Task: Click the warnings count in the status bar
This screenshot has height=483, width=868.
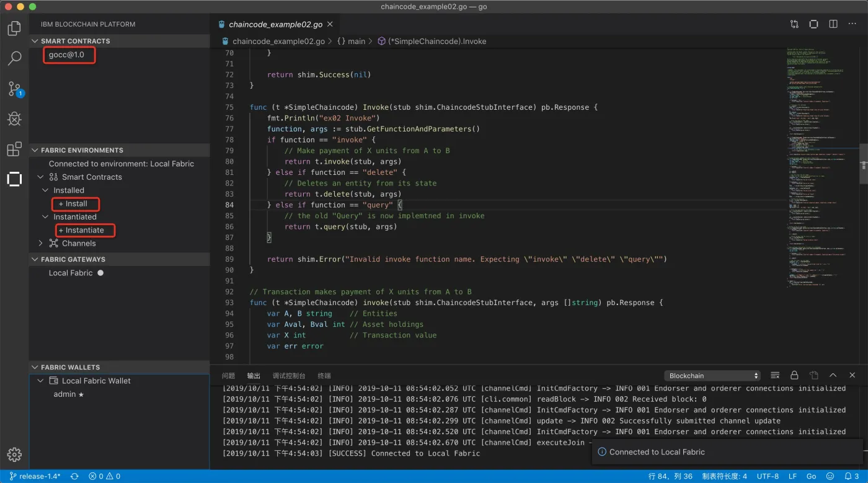Action: [x=113, y=476]
